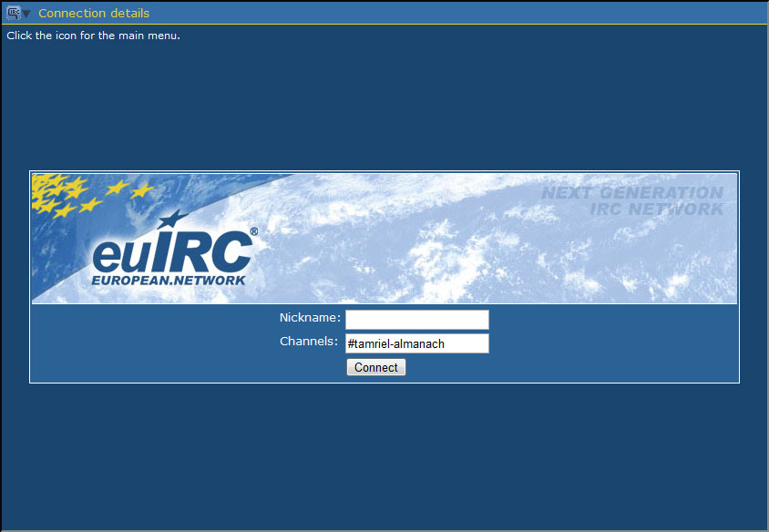This screenshot has width=769, height=532.
Task: Click the blue star above the euIRC logo
Action: tap(170, 220)
